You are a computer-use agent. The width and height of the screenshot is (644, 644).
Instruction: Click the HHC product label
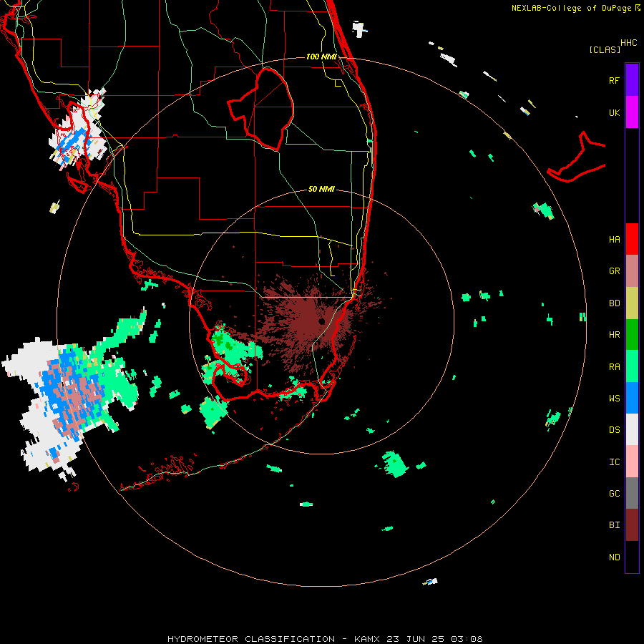[628, 43]
